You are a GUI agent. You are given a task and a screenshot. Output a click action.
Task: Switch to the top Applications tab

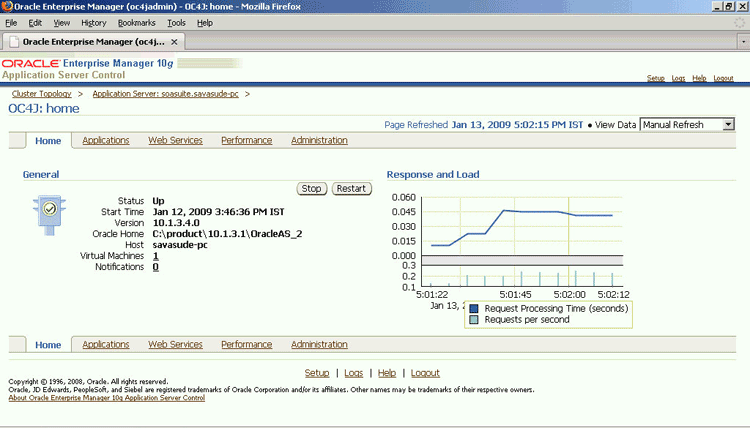point(106,140)
